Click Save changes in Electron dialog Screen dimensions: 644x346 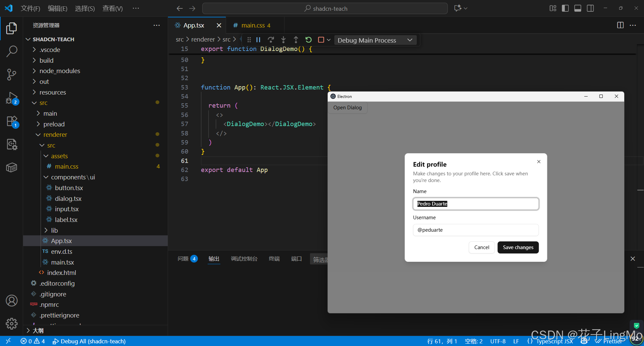coord(518,247)
